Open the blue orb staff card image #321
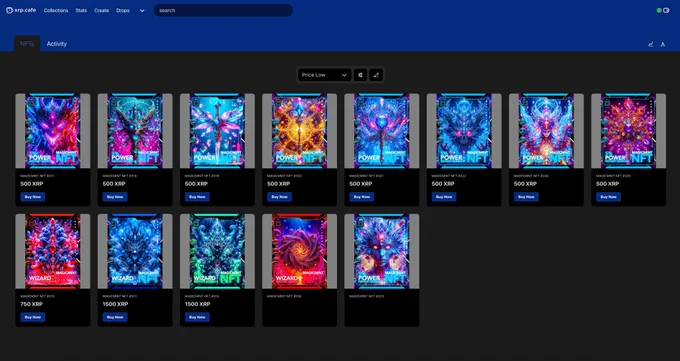The width and height of the screenshot is (680, 361). coord(382,131)
